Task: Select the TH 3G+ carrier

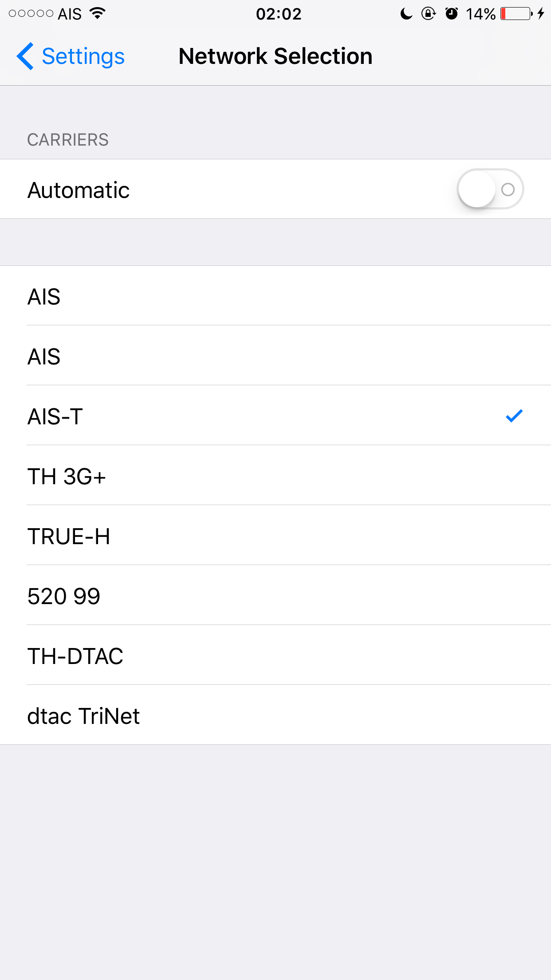Action: click(x=275, y=475)
